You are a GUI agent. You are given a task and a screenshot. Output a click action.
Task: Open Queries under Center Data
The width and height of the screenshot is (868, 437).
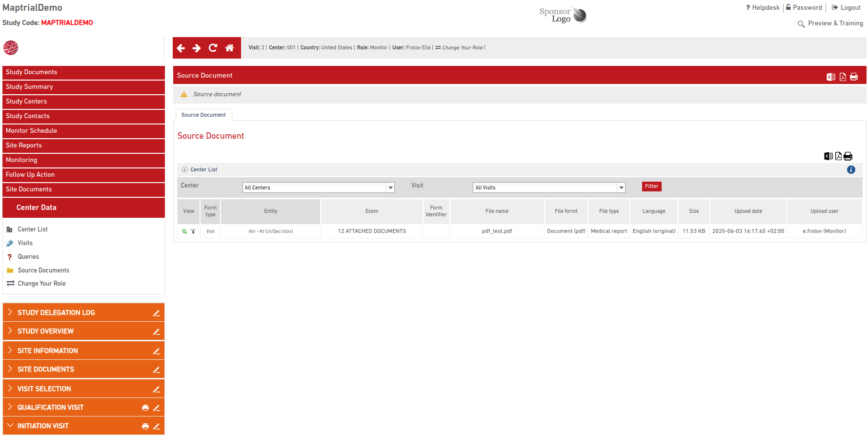pyautogui.click(x=28, y=257)
